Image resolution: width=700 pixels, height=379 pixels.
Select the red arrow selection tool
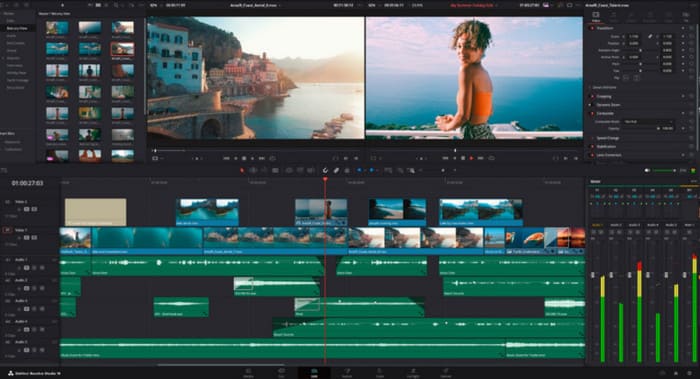[242, 170]
